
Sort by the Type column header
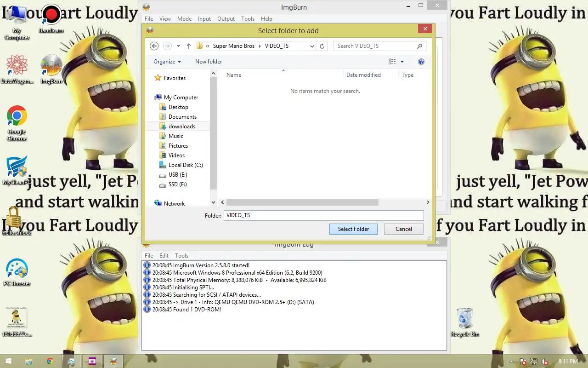click(x=407, y=75)
